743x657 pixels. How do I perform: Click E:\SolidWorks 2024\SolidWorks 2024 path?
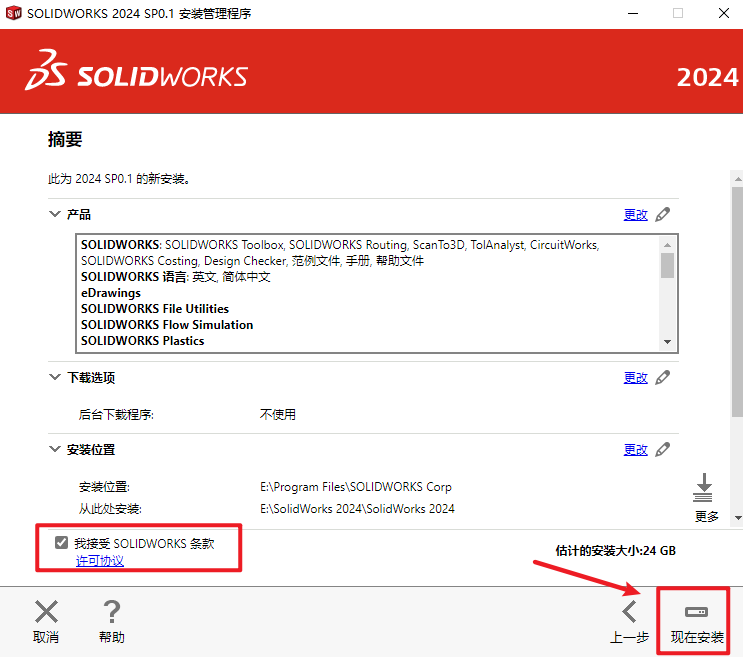357,509
